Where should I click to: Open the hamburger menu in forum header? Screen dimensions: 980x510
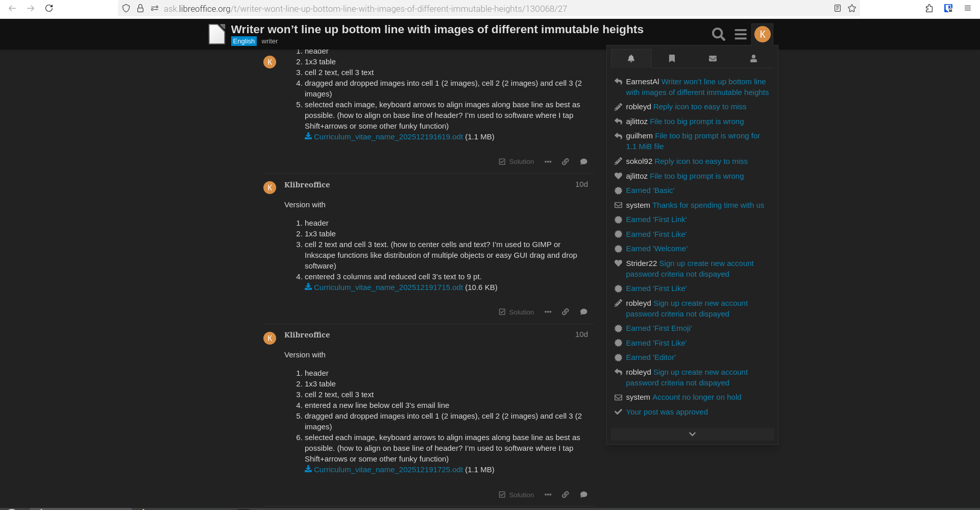[740, 34]
